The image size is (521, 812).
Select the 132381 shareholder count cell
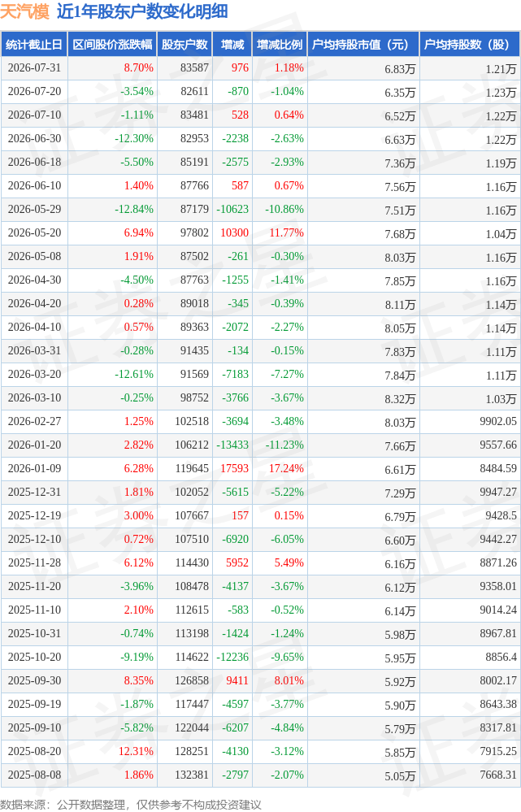coord(192,775)
